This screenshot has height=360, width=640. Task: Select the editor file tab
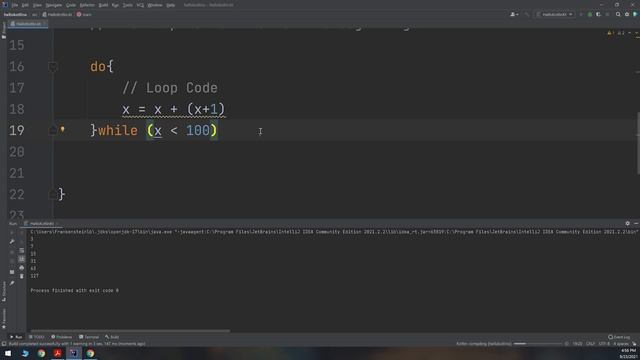(28, 24)
